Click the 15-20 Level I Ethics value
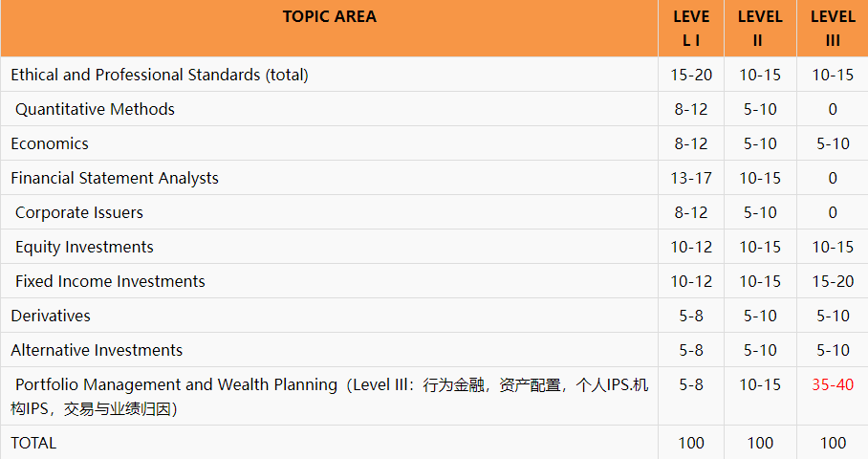 (691, 75)
